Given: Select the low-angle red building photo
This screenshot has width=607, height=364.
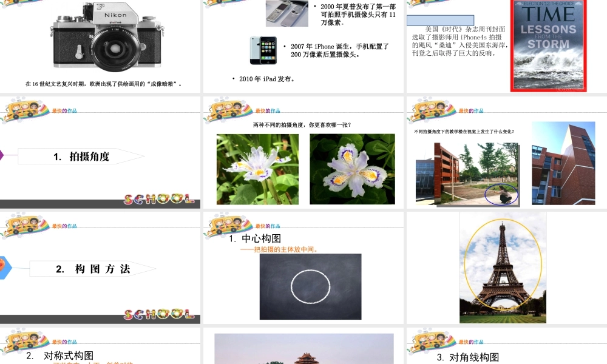Looking at the screenshot, I should pyautogui.click(x=563, y=164).
